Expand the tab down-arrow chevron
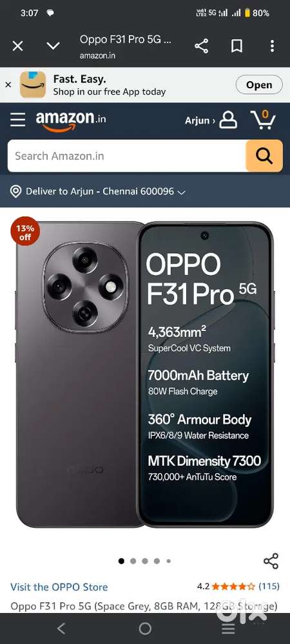This screenshot has width=290, height=644. 53,46
